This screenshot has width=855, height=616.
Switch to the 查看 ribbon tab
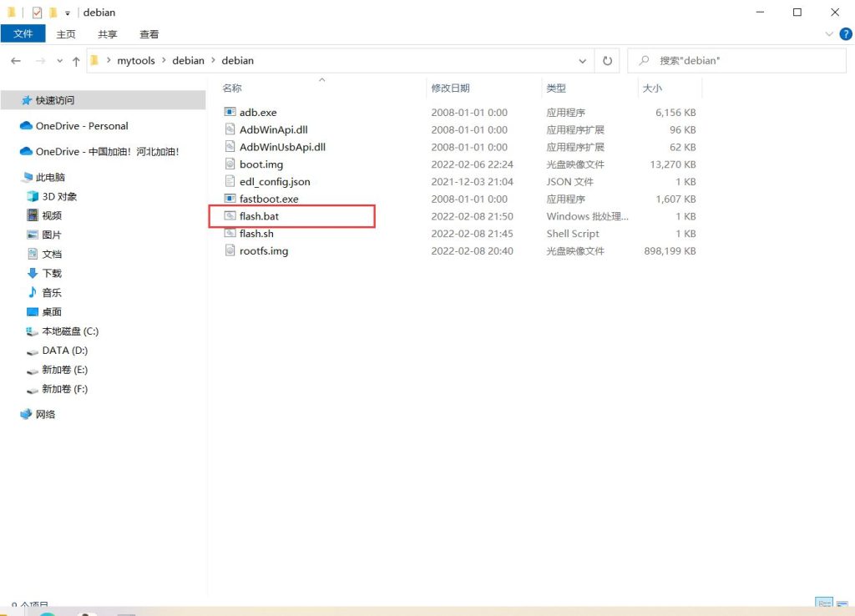[x=149, y=33]
